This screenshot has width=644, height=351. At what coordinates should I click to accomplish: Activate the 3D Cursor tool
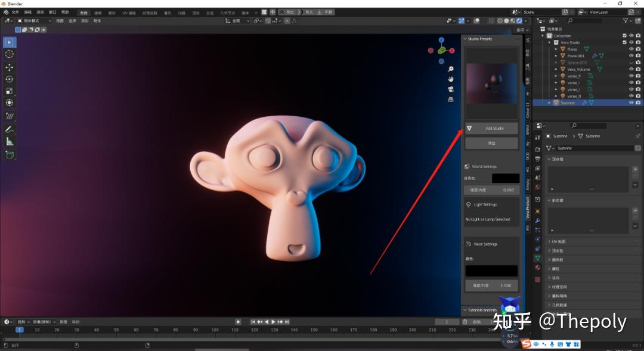pos(10,54)
